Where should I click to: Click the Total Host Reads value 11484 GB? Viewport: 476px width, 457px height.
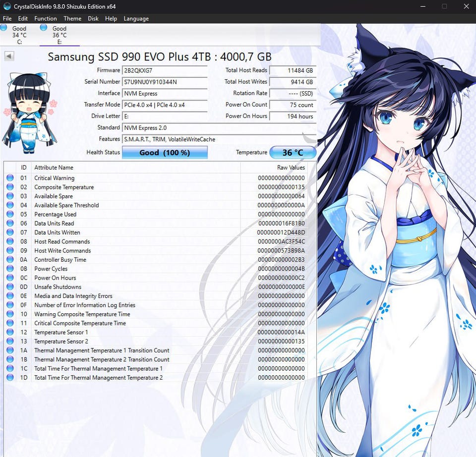[293, 70]
